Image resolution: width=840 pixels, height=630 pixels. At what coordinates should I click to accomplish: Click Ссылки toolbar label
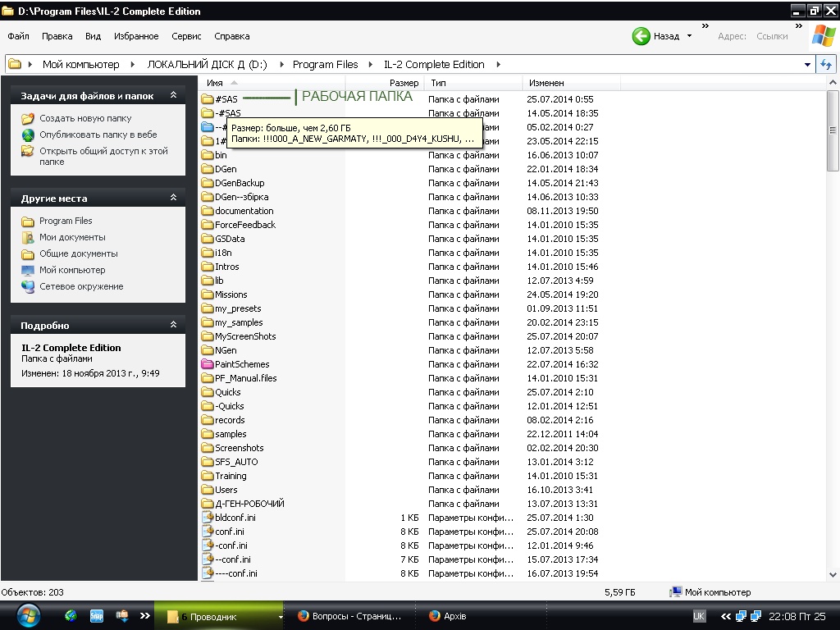[772, 36]
